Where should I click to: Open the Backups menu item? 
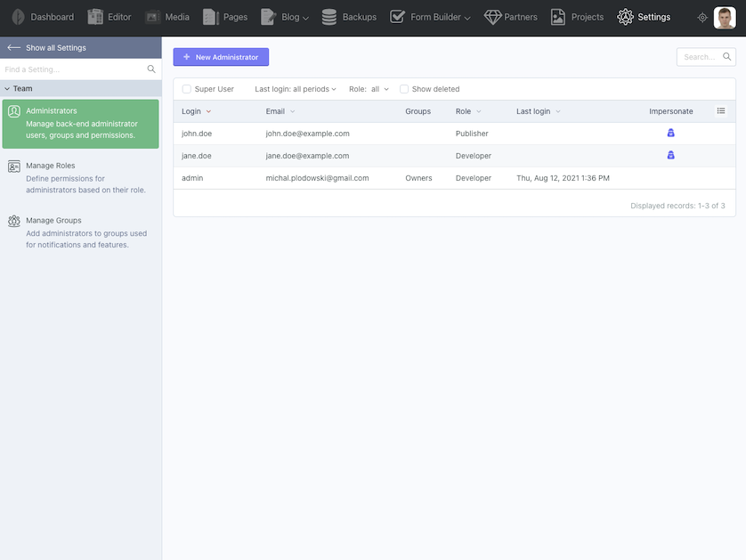(349, 17)
